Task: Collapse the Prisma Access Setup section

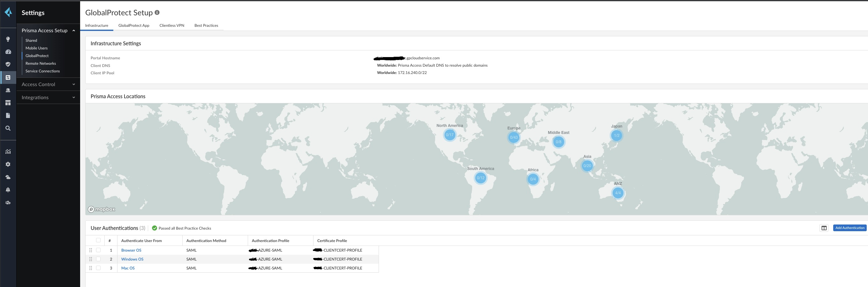Action: pos(73,30)
